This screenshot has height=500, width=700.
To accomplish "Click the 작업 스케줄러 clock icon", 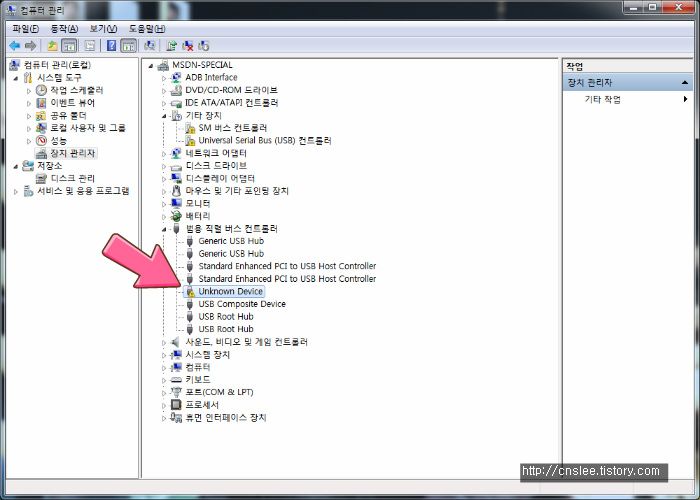I will [41, 90].
